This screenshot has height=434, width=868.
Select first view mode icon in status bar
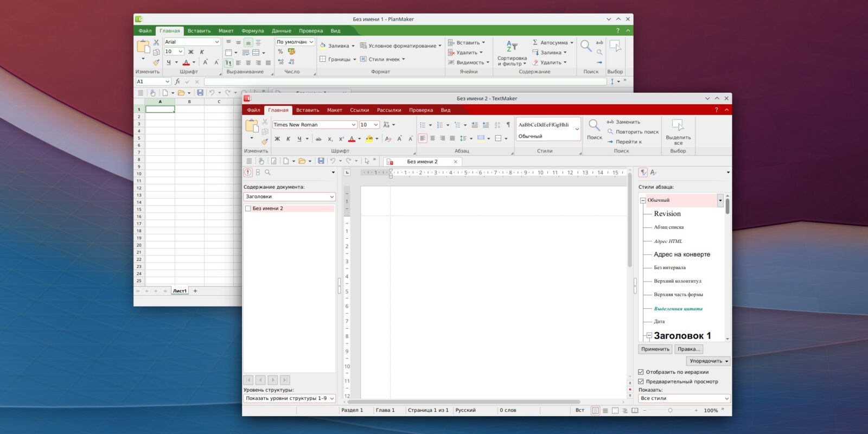595,411
